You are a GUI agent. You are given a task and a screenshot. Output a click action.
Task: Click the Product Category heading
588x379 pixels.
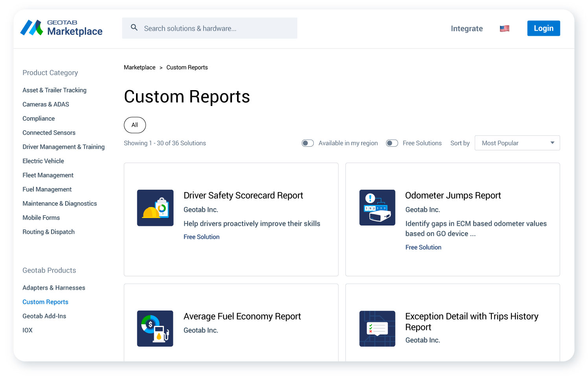(50, 73)
